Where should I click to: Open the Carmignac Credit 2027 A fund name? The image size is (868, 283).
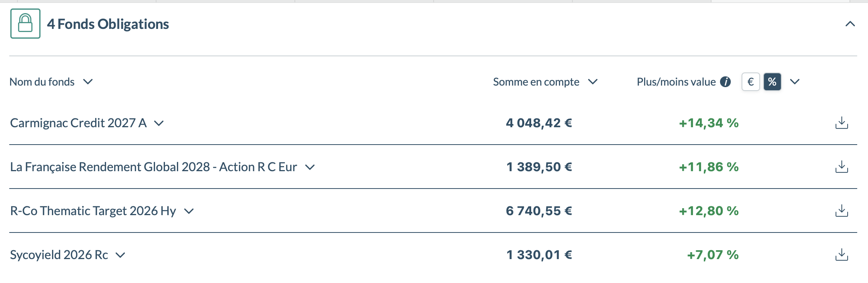78,123
